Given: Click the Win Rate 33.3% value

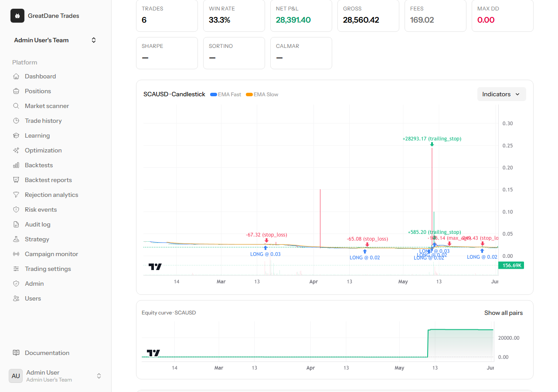Looking at the screenshot, I should point(220,20).
